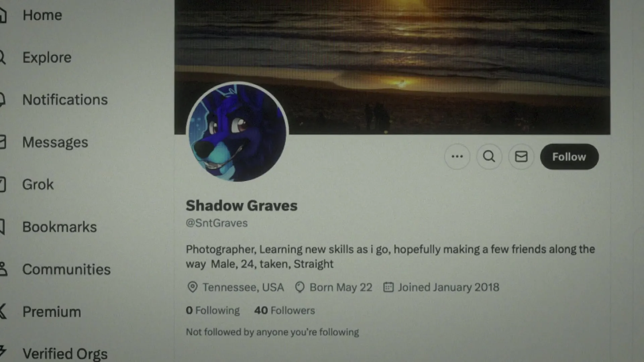
Task: Click the Joined January 2018 calendar icon
Action: coord(388,287)
